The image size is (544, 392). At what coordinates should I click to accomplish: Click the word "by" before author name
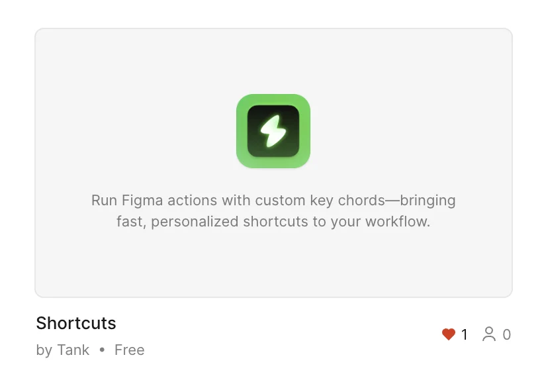[x=44, y=350]
